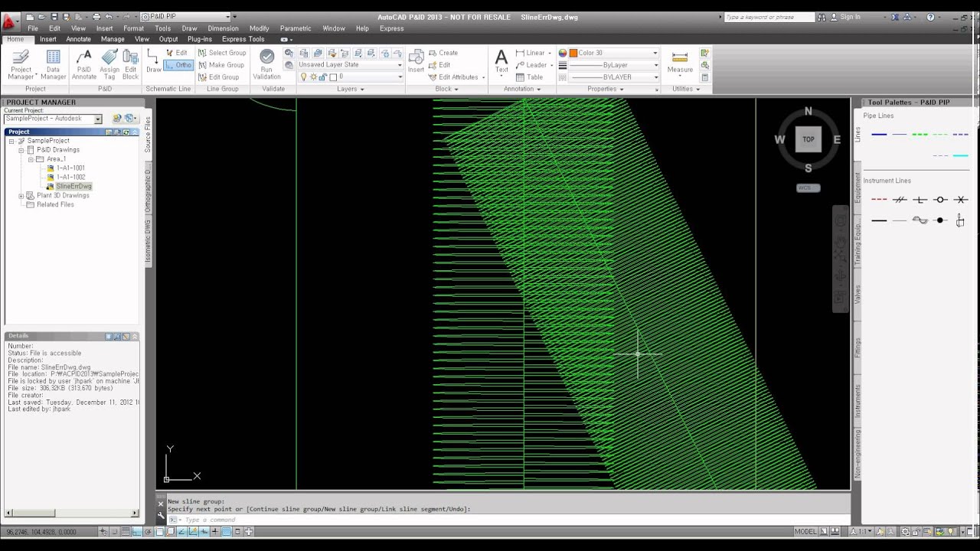
Task: Click Make Group in Line Group panel
Action: (x=221, y=65)
